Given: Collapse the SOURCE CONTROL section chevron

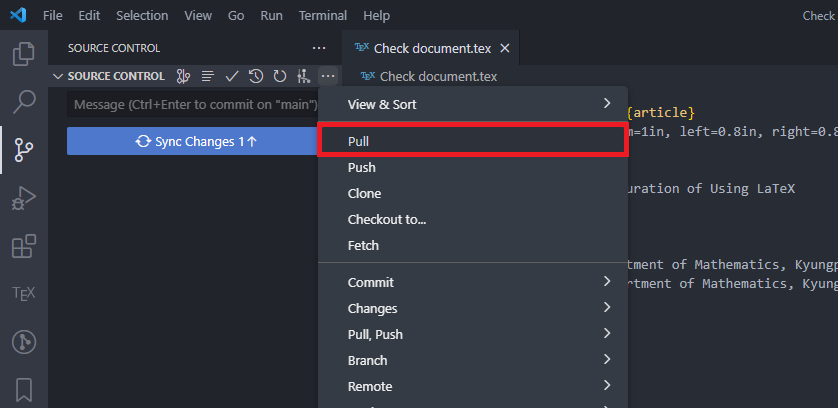Looking at the screenshot, I should click(58, 76).
